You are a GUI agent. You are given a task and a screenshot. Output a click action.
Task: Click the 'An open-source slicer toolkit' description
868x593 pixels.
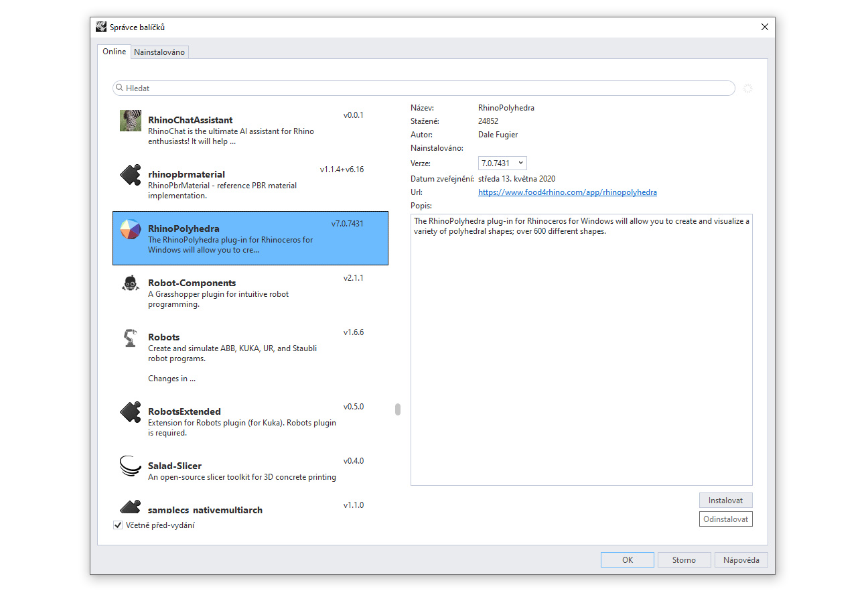[x=242, y=477]
